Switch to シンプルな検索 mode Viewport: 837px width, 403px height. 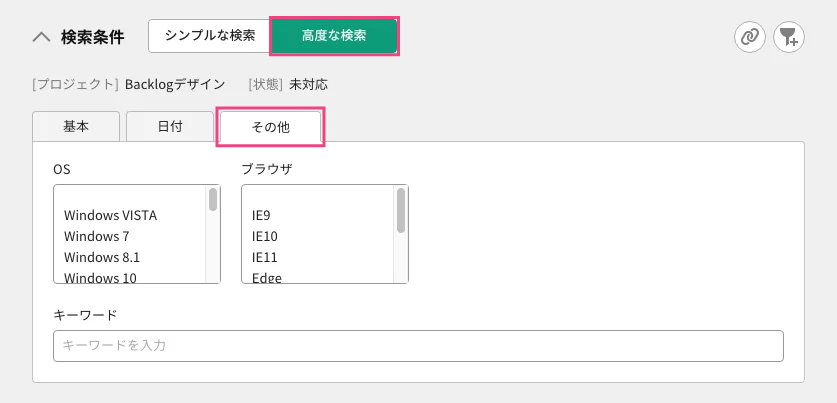tap(210, 36)
